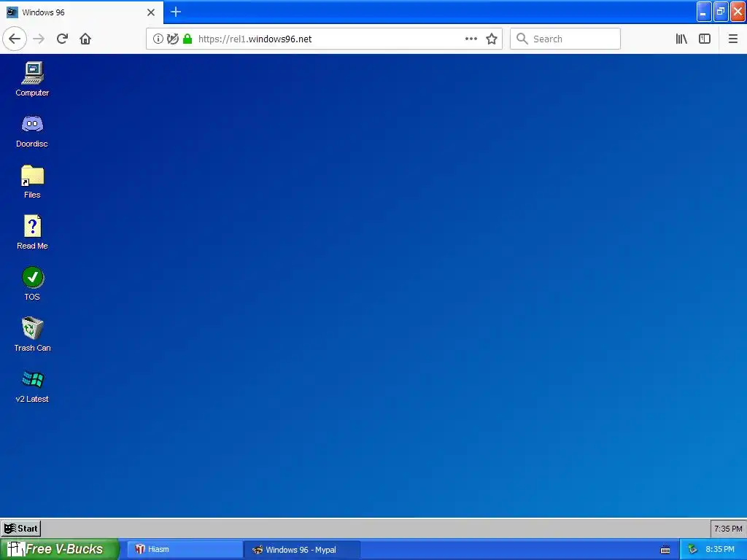Open the Files folder shortcut
The width and height of the screenshot is (747, 560).
[32, 182]
